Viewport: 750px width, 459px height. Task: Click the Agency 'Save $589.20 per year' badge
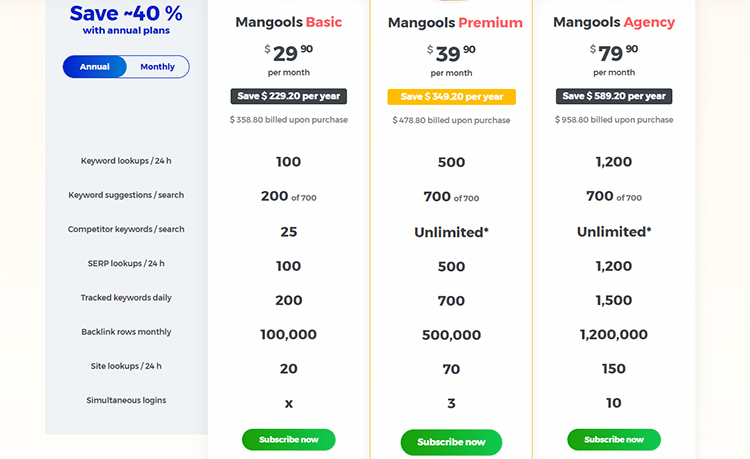[614, 96]
